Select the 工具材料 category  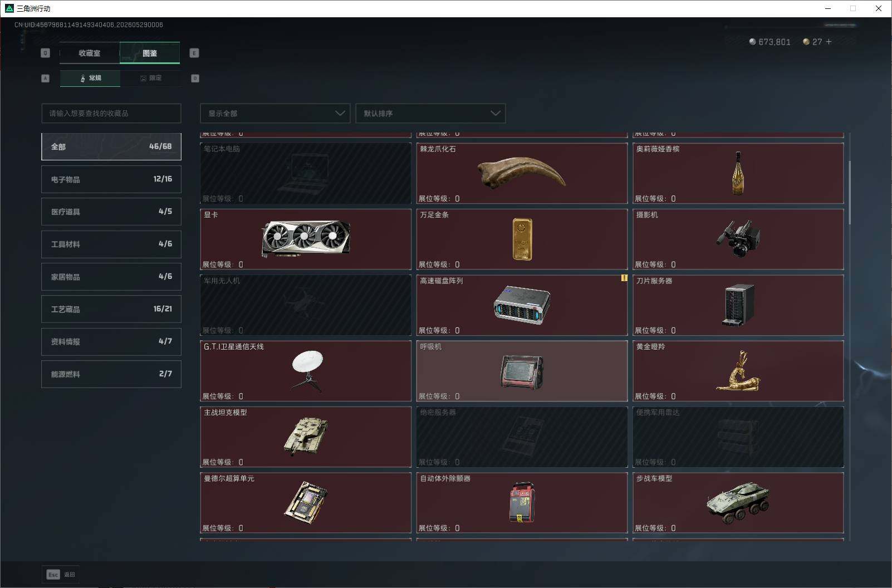111,244
